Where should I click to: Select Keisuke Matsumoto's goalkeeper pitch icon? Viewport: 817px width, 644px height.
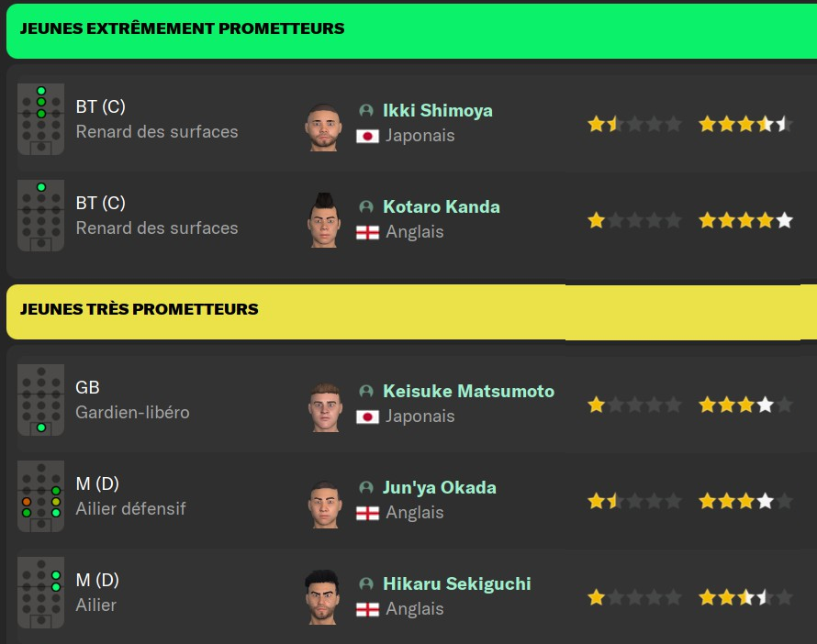(40, 400)
